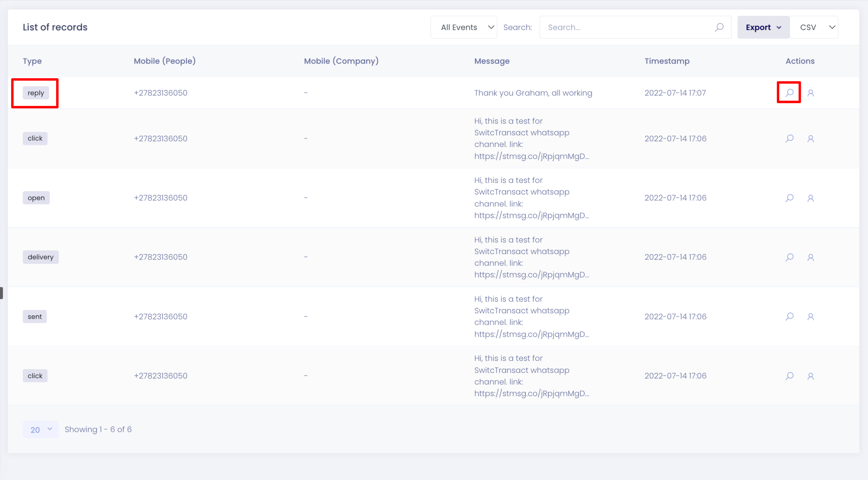Screen dimensions: 868x480
Task: Open the contact icon for the delivery row
Action: [x=811, y=257]
